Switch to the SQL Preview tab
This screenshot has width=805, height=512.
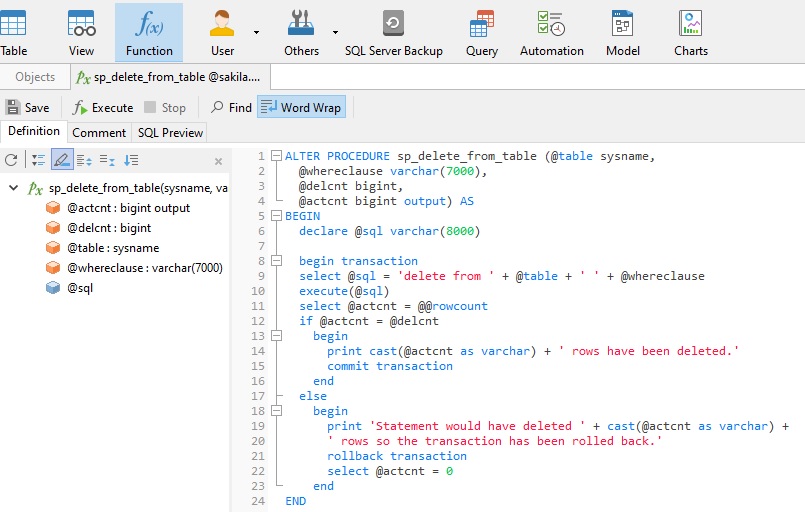point(170,132)
